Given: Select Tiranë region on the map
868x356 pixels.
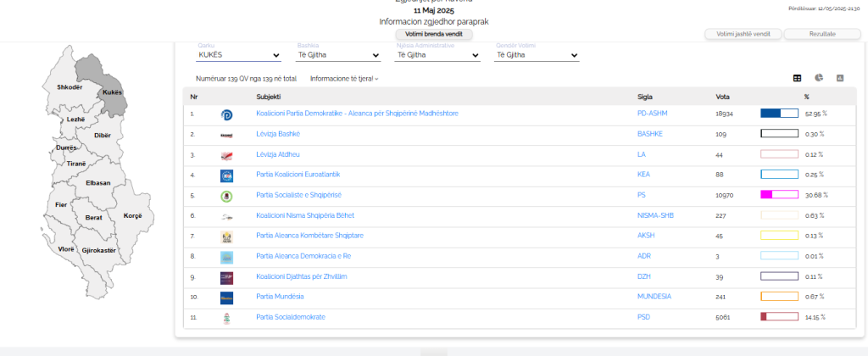Looking at the screenshot, I should click(76, 164).
